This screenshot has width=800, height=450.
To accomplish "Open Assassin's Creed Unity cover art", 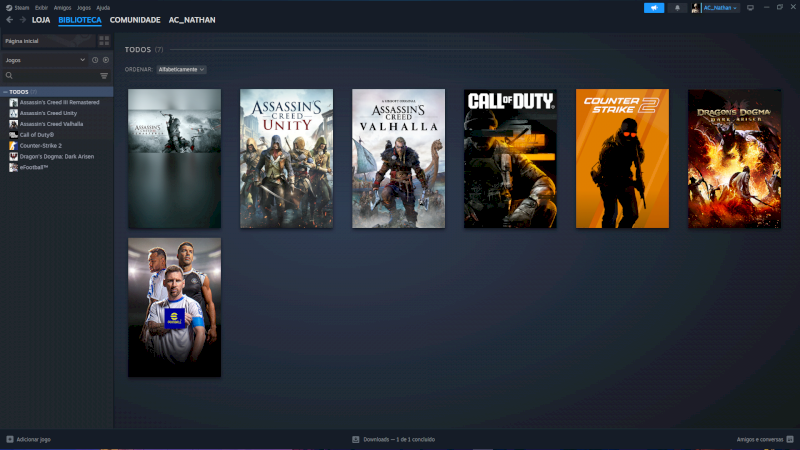I will [286, 159].
